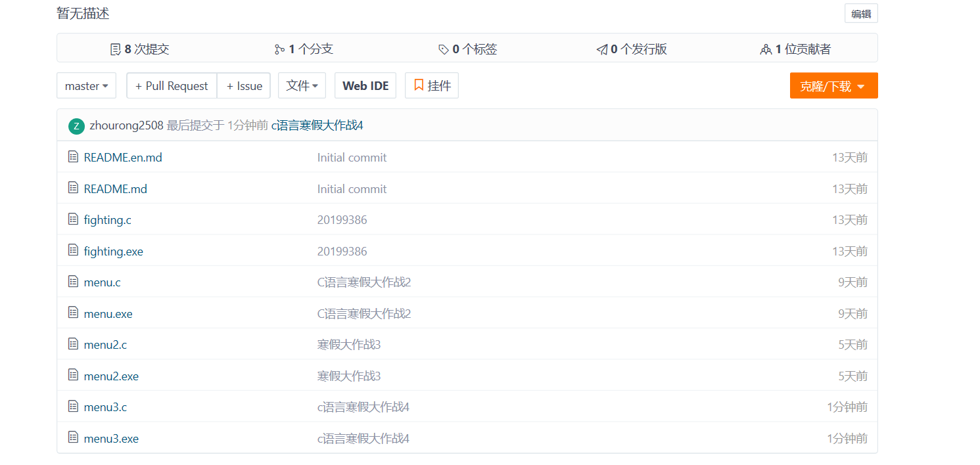Open latest commit c语言寒假大作战4 in header
980x465 pixels.
coord(317,125)
